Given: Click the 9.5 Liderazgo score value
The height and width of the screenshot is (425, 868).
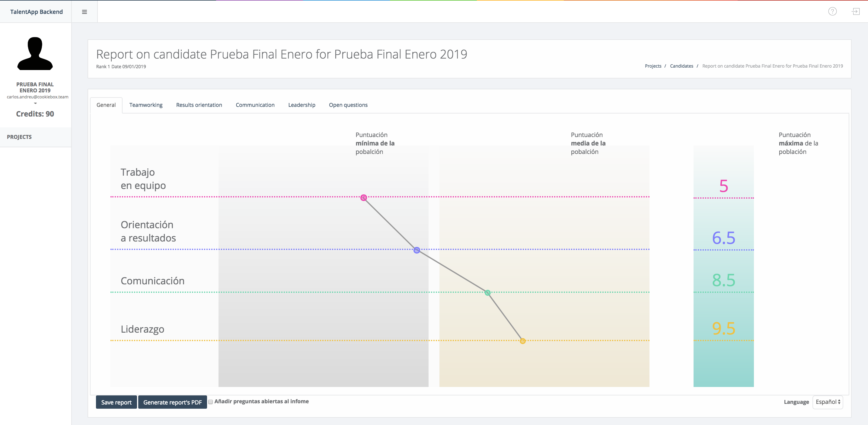Looking at the screenshot, I should pyautogui.click(x=723, y=328).
